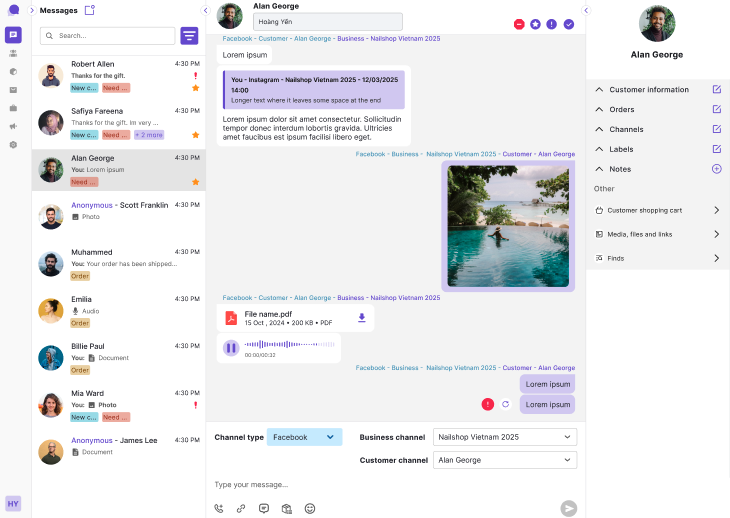Mark conversation done with checkmark icon
Screen dimensions: 730x518
[569, 24]
